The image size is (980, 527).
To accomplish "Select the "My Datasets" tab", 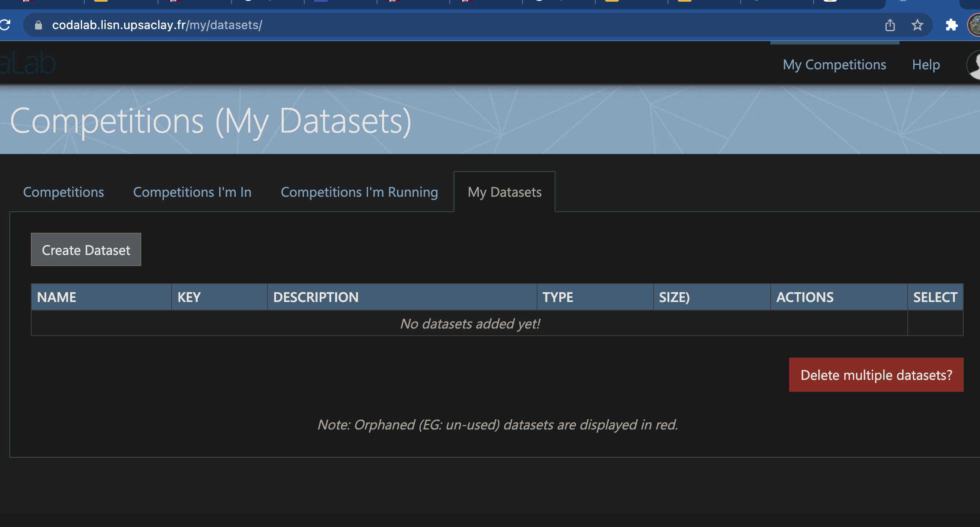I will point(505,192).
